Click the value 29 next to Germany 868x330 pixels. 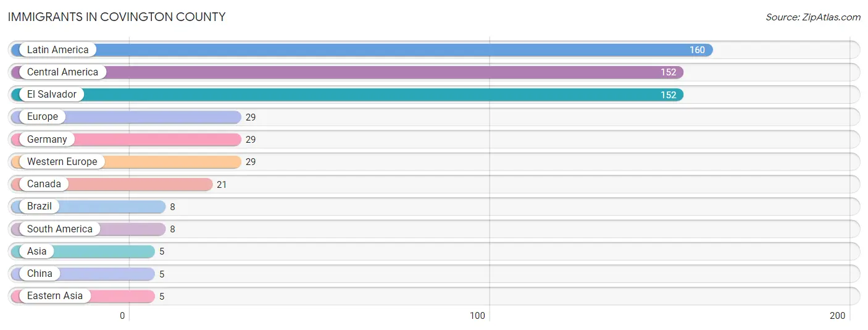pyautogui.click(x=250, y=140)
